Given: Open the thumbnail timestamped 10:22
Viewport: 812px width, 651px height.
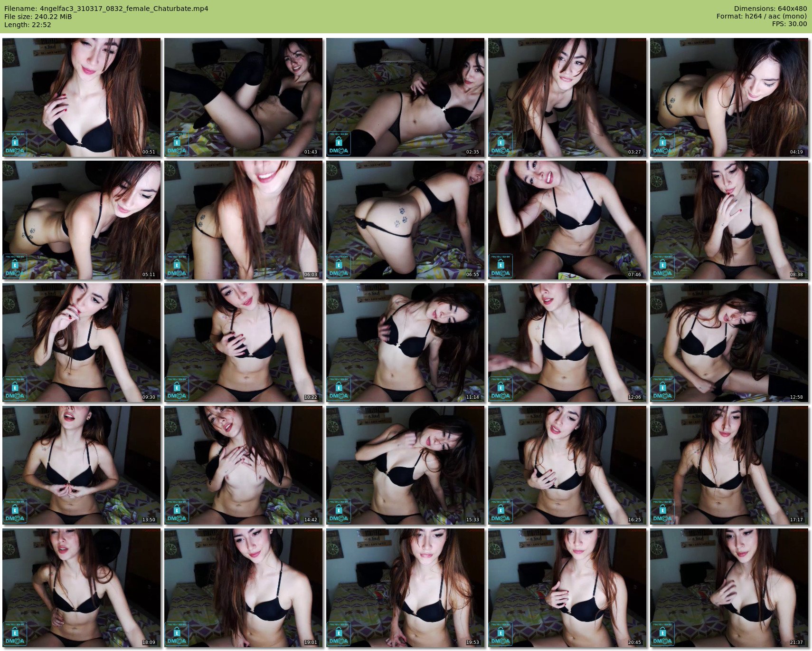Looking at the screenshot, I should click(243, 343).
